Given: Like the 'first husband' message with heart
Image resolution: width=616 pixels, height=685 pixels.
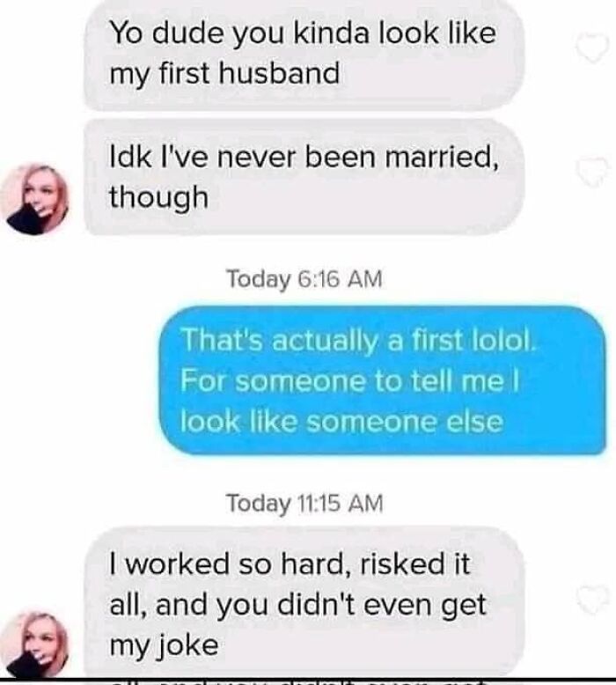Looking at the screenshot, I should (x=591, y=48).
